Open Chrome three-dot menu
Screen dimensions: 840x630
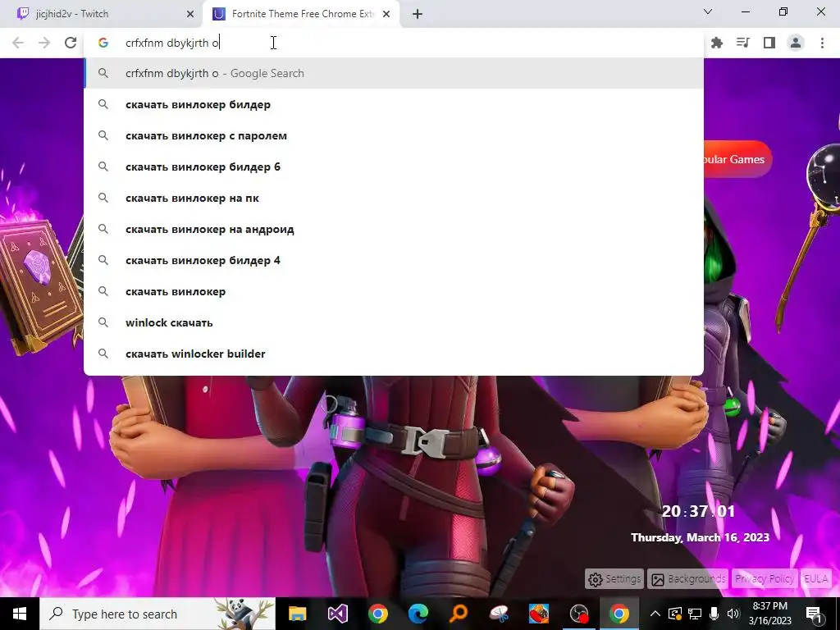pos(822,43)
